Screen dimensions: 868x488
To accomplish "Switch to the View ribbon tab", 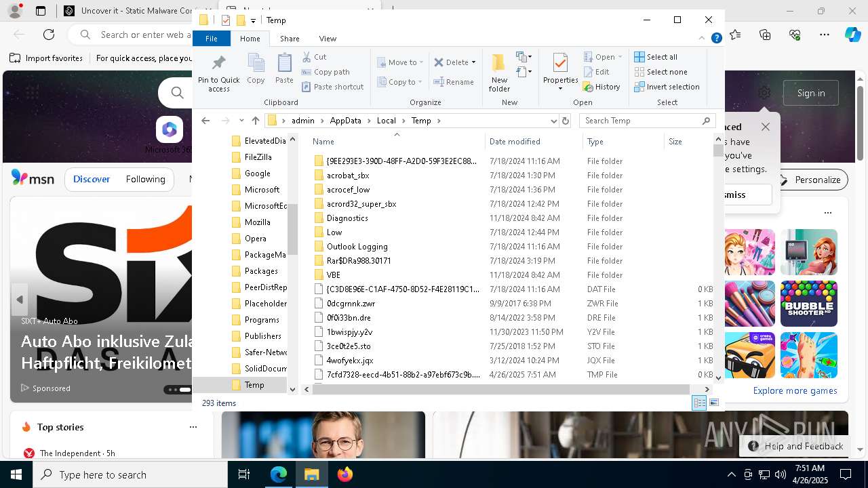I will (x=328, y=39).
